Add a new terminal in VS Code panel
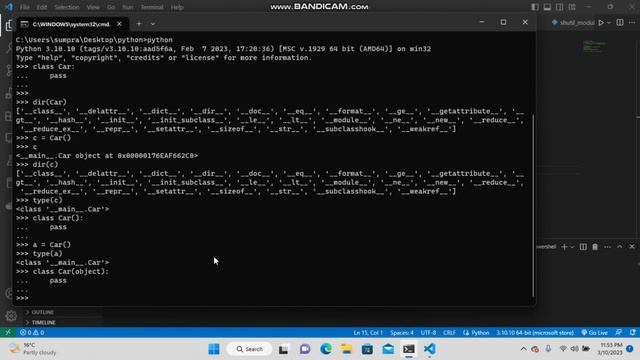 point(564,247)
